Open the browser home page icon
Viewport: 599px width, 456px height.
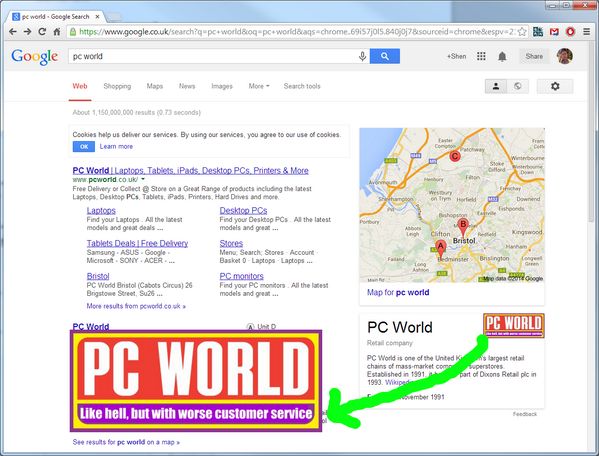click(x=57, y=32)
